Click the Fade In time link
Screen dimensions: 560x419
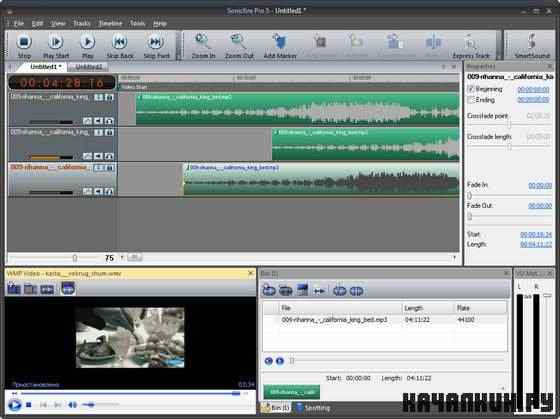tap(540, 185)
